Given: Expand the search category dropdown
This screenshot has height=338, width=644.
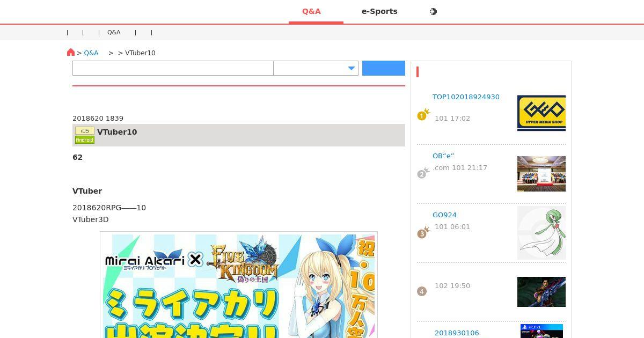Looking at the screenshot, I should tap(316, 68).
